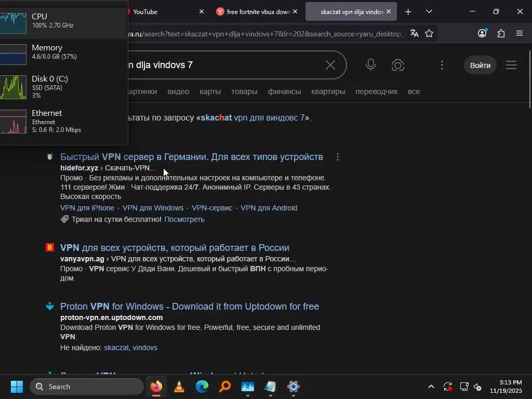Open the Yandex hamburger menu
The image size is (532, 399).
point(511,65)
